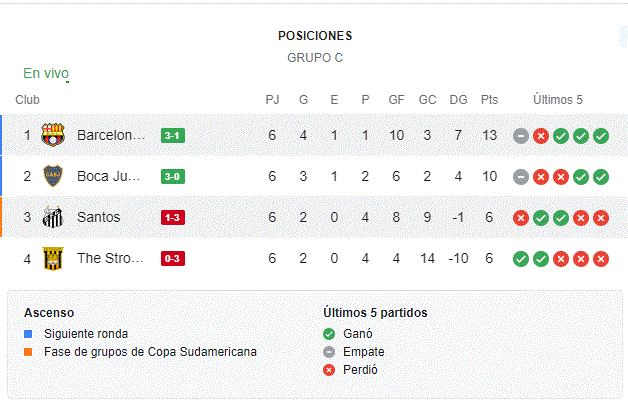Click the Barcelona SC club crest

[53, 135]
